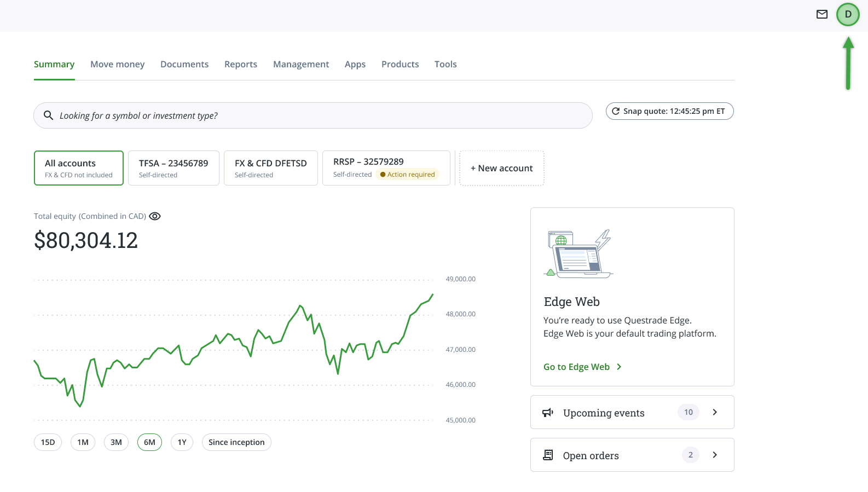Open the mail envelope icon
Image resolution: width=868 pixels, height=492 pixels.
(822, 14)
